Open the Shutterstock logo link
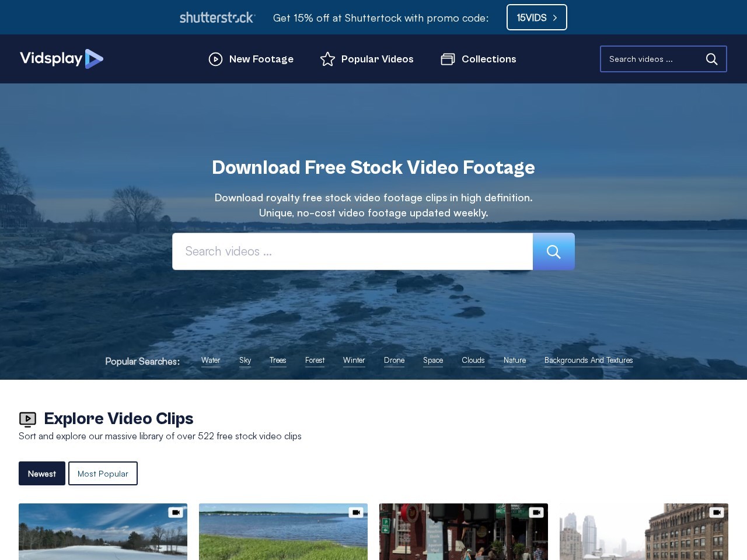This screenshot has width=747, height=560. click(217, 17)
